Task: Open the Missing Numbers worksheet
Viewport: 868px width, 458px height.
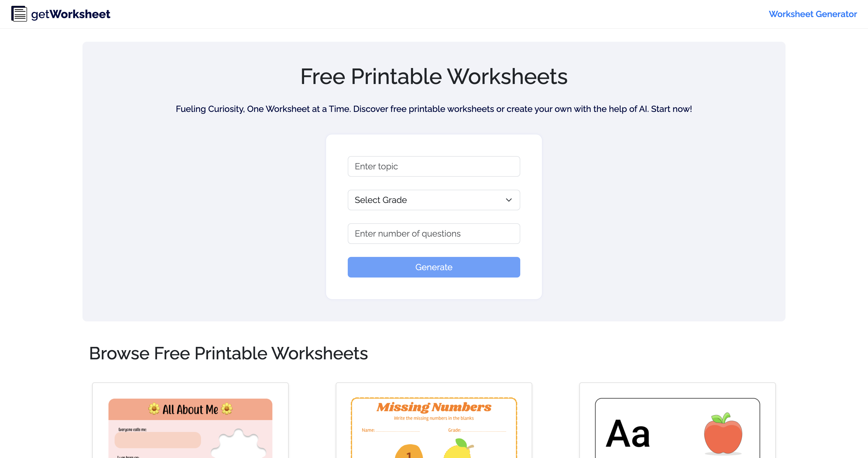Action: point(434,421)
